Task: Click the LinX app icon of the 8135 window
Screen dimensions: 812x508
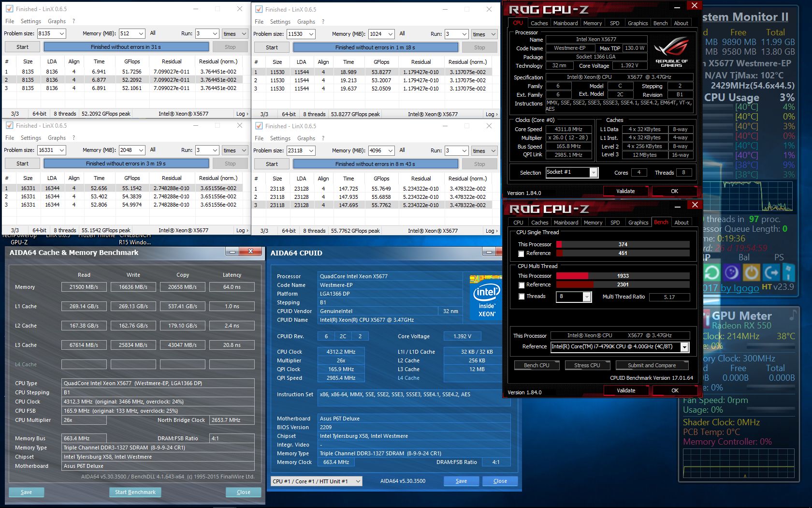Action: [x=9, y=9]
